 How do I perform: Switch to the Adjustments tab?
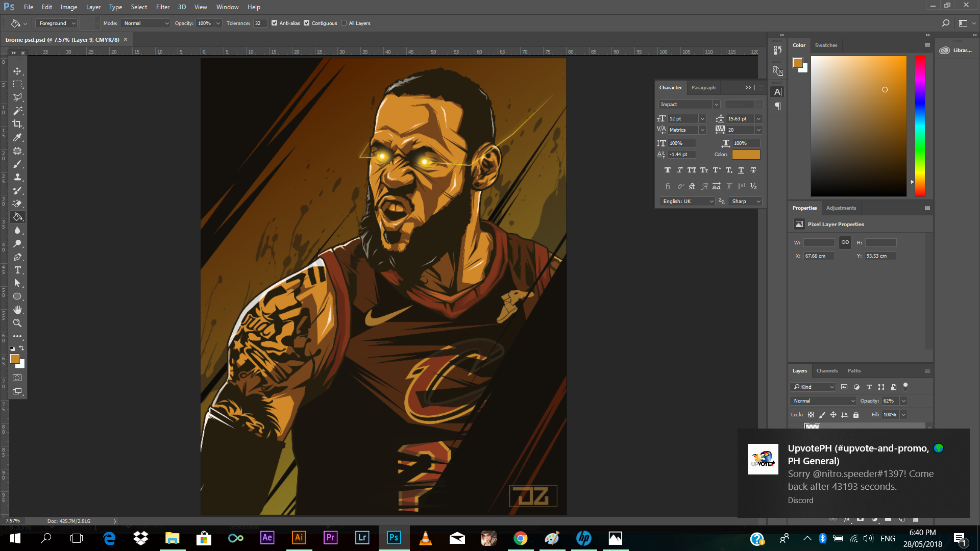841,208
